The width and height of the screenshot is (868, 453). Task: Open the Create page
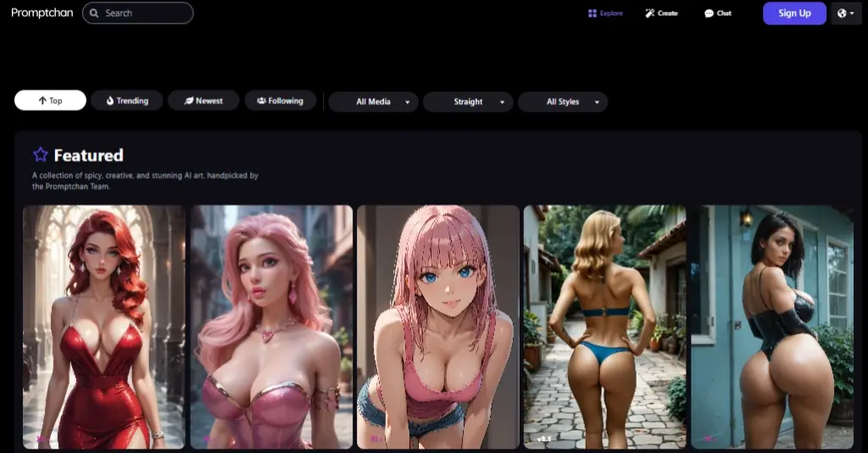661,14
